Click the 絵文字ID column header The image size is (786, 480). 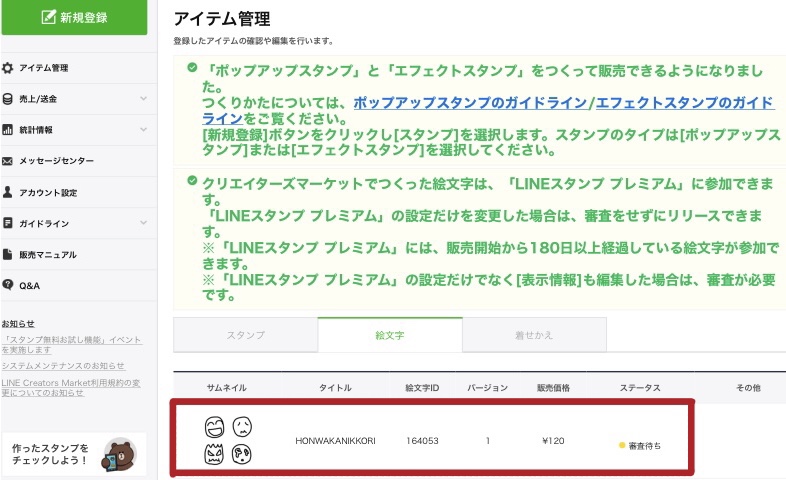pos(422,388)
